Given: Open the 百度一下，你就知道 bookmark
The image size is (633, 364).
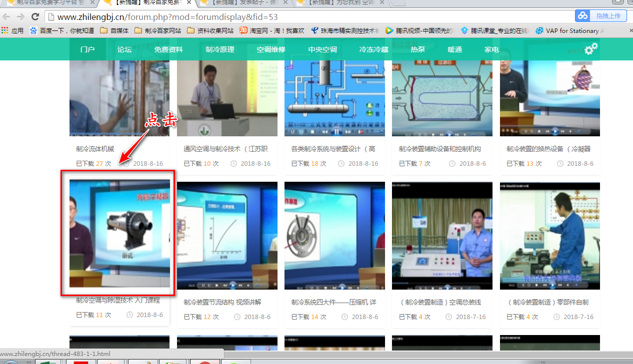Looking at the screenshot, I should tap(62, 30).
